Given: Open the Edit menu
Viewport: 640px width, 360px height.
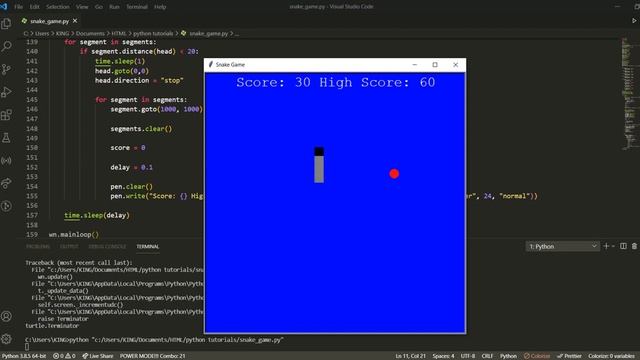Looking at the screenshot, I should click(x=34, y=7).
